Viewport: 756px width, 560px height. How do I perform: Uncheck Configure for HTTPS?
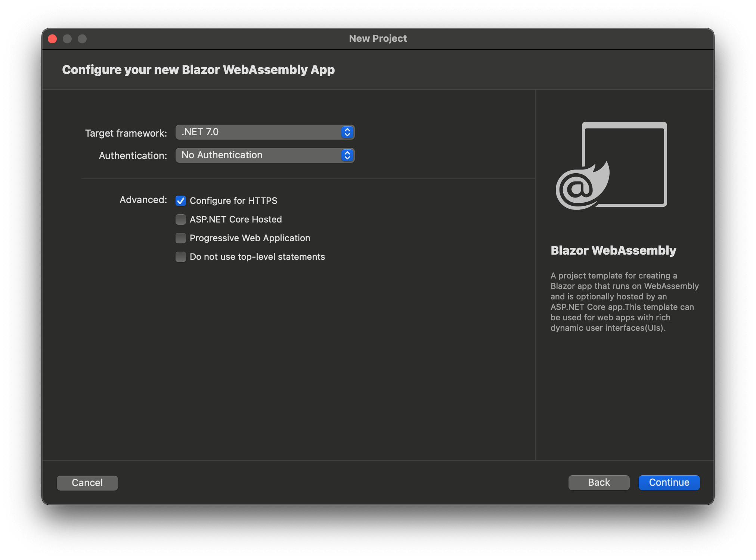pos(181,201)
